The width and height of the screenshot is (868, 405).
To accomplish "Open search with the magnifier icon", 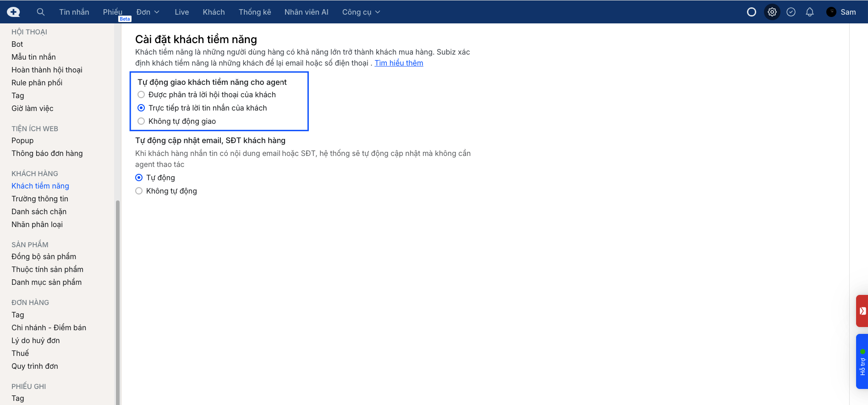I will point(41,12).
